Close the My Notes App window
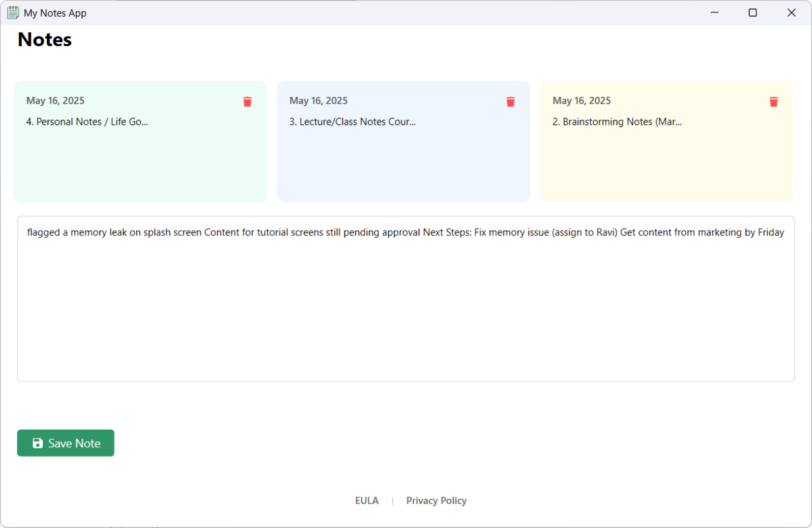Viewport: 812px width, 528px height. click(791, 13)
